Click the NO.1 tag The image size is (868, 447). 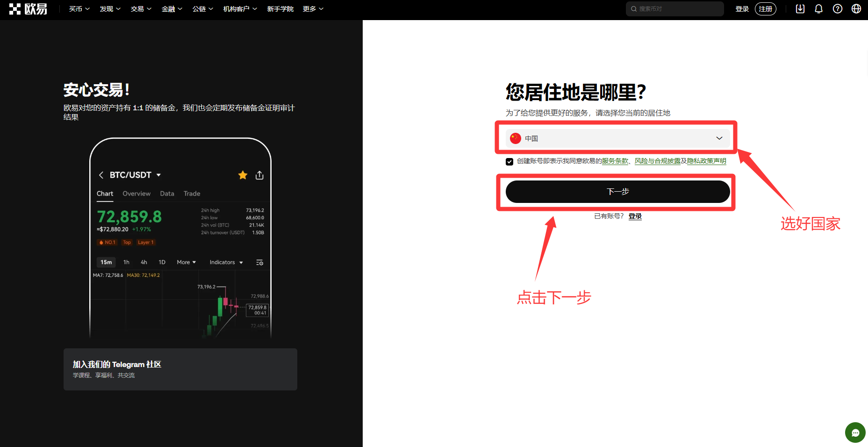107,242
